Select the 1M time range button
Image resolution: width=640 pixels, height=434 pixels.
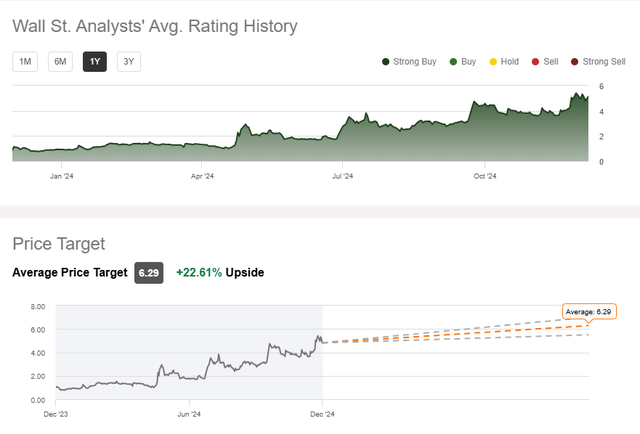pos(25,61)
